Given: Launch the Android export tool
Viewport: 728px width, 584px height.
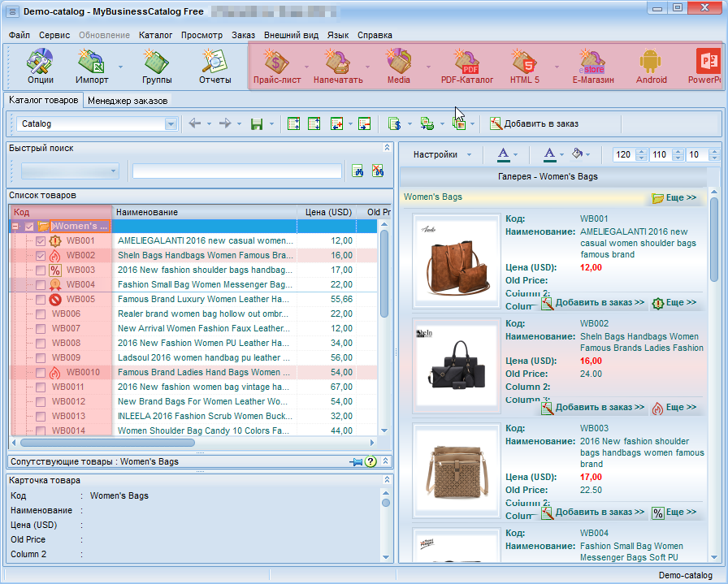Looking at the screenshot, I should coord(651,67).
